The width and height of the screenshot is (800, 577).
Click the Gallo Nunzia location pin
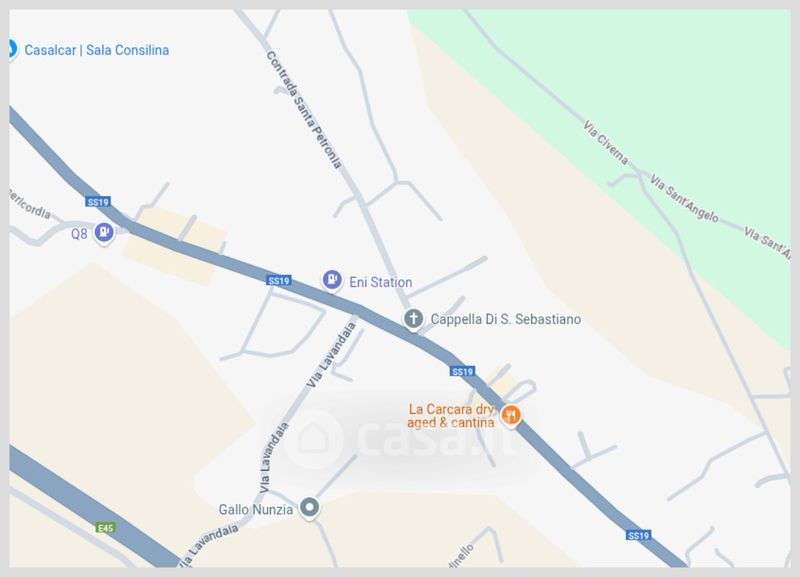309,508
